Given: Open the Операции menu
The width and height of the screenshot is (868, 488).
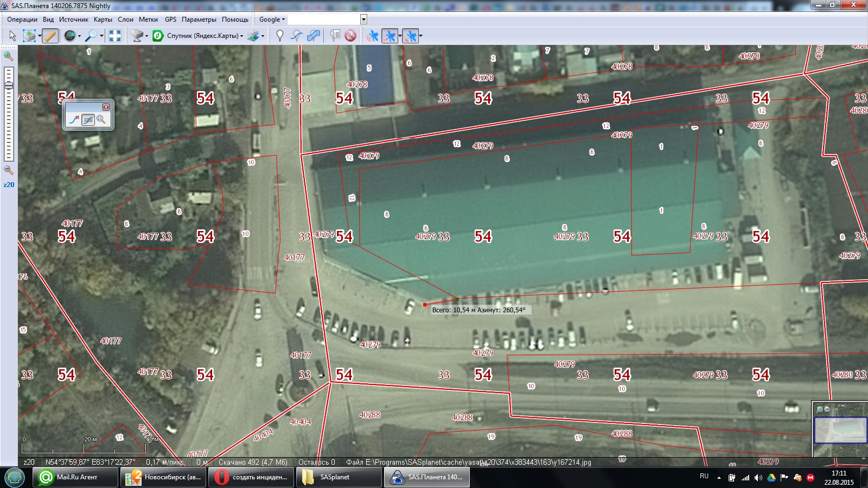Looking at the screenshot, I should coord(22,20).
